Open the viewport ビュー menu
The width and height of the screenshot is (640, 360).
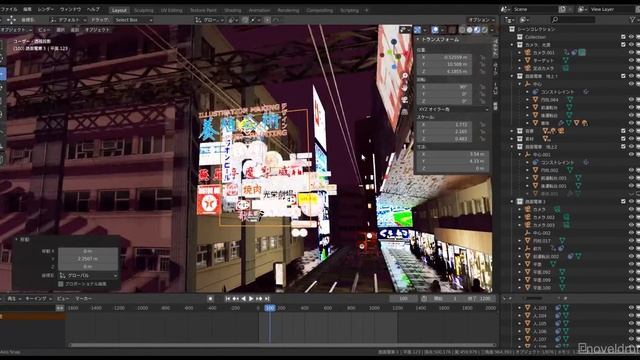coord(43,30)
